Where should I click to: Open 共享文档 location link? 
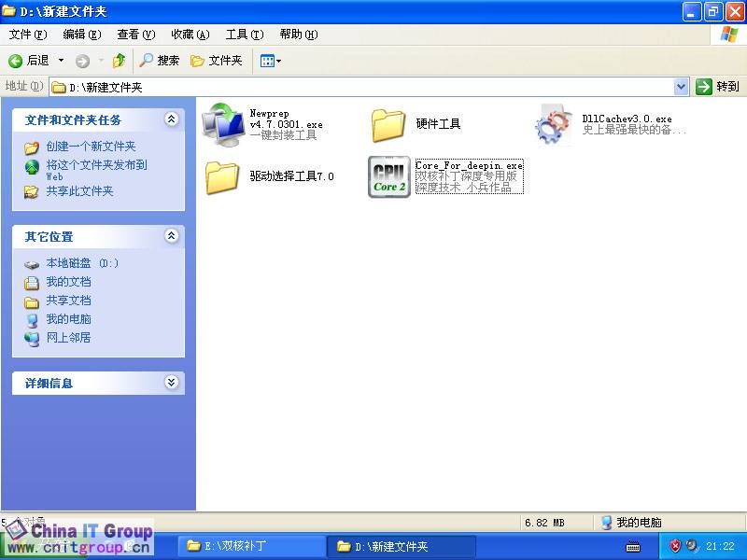click(68, 301)
